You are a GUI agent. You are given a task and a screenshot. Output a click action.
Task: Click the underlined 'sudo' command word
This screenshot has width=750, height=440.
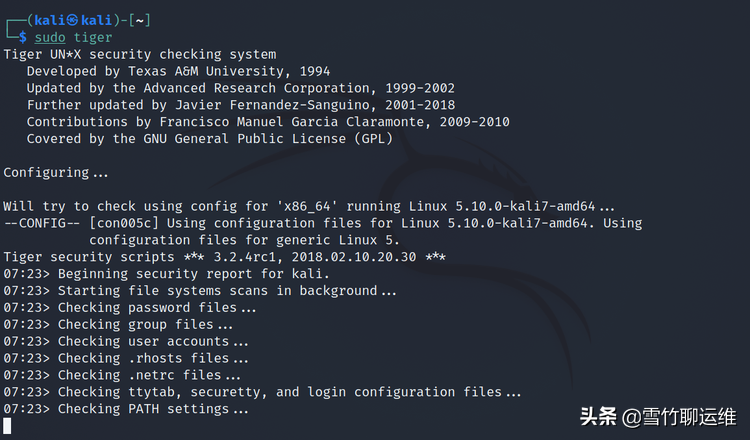click(50, 37)
